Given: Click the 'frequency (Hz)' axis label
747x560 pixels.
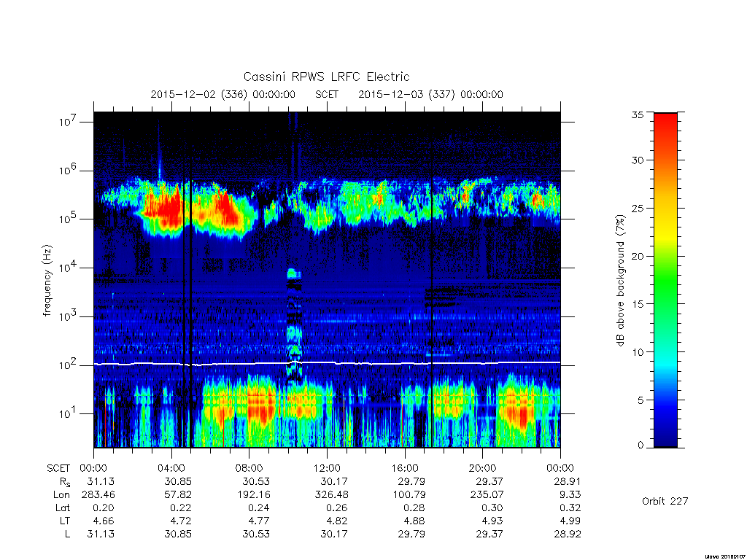Looking at the screenshot, I should point(47,281).
